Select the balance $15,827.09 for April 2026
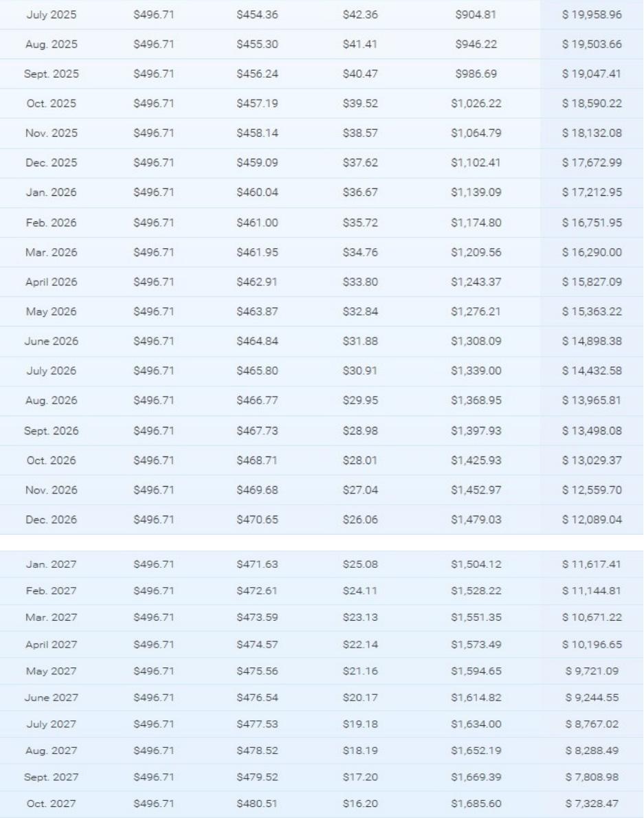The height and width of the screenshot is (818, 644). 592,283
